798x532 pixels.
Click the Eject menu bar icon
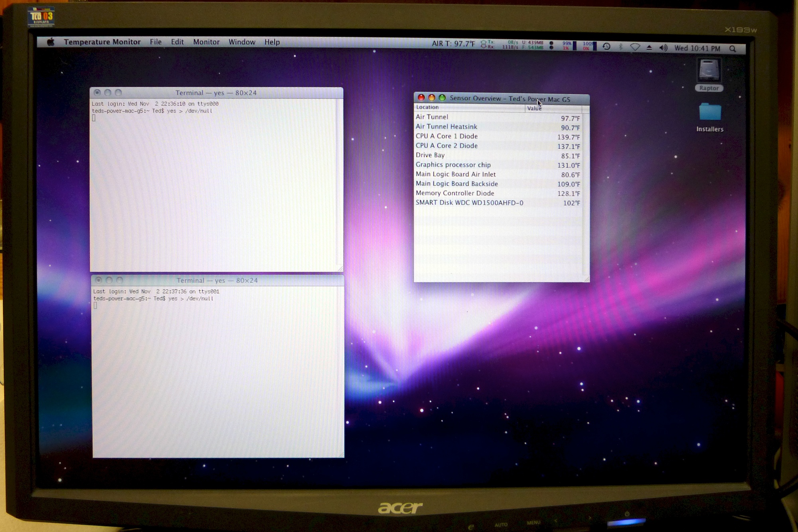click(649, 47)
